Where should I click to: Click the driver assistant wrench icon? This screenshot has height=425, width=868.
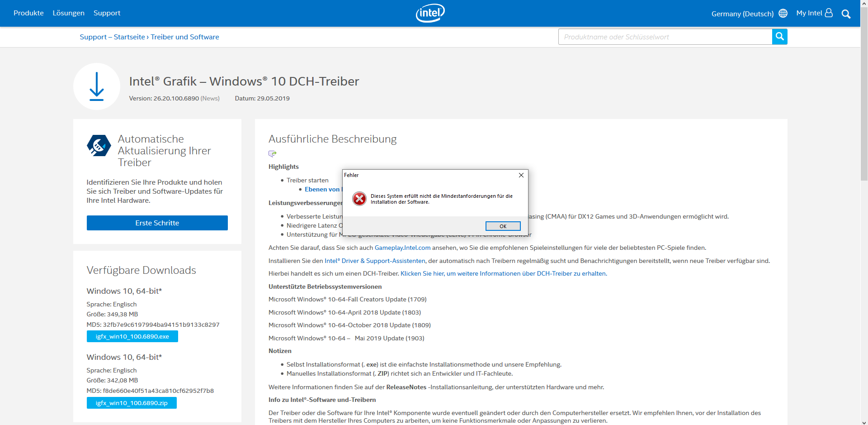click(99, 146)
